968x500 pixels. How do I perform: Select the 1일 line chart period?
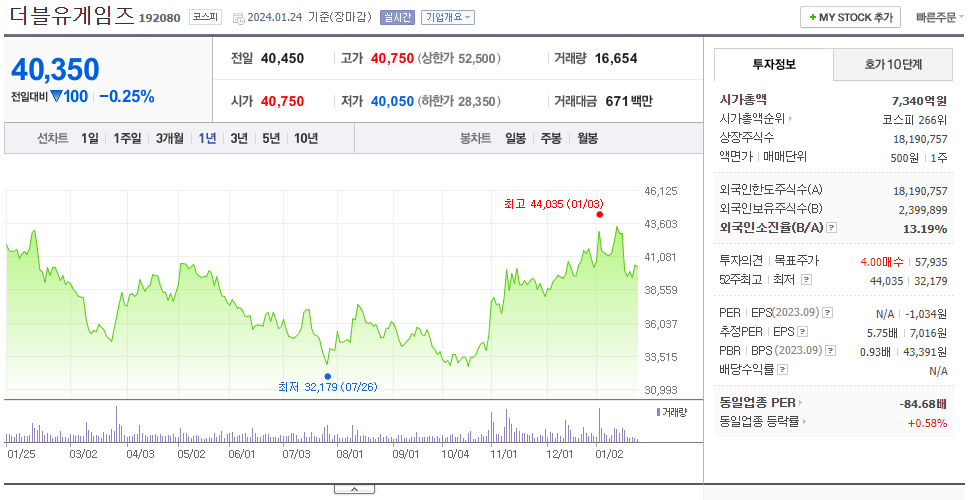(90, 138)
